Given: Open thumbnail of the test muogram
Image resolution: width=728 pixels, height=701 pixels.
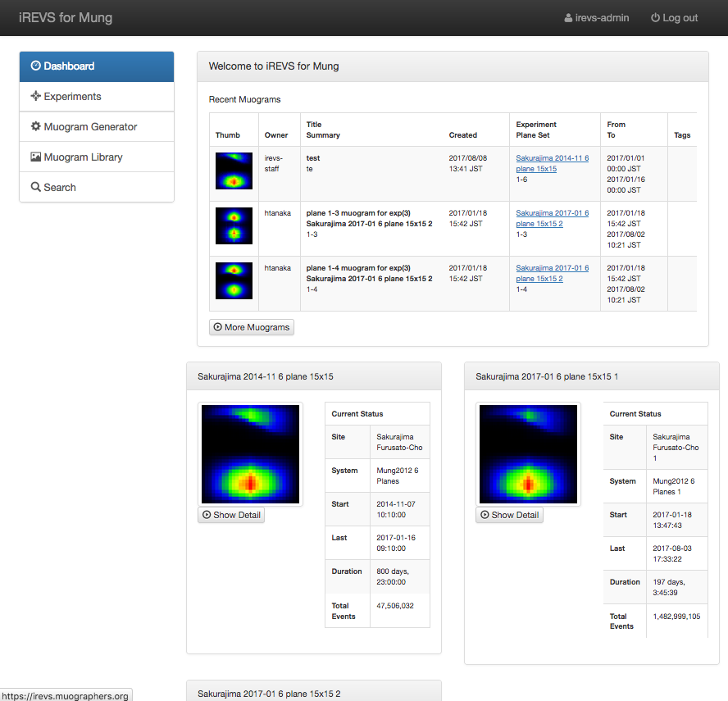Looking at the screenshot, I should coord(234,171).
